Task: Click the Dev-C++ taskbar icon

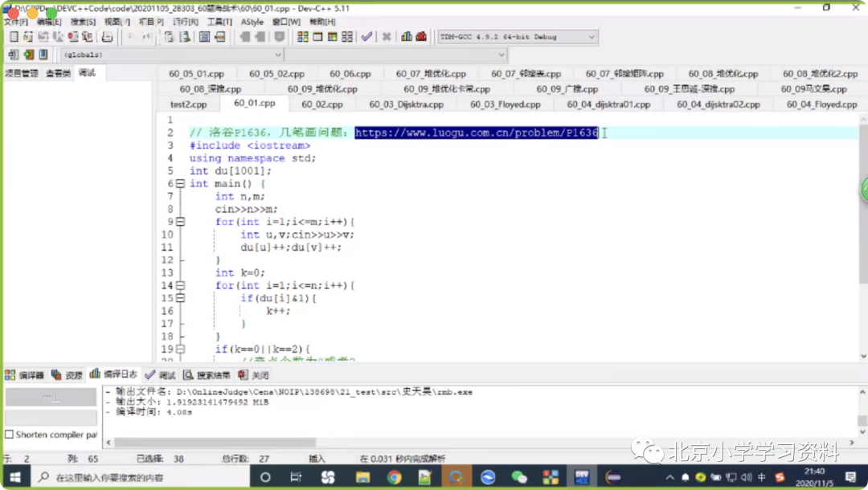Action: coord(581,476)
